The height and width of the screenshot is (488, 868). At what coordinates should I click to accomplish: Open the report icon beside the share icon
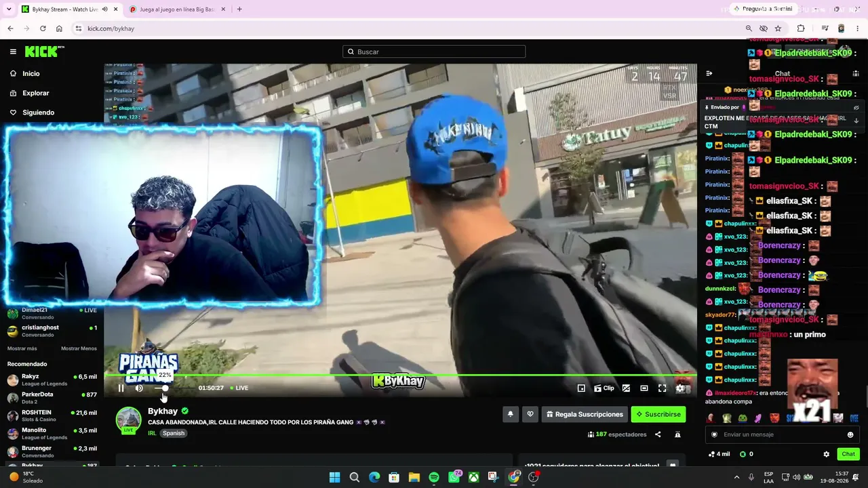tap(677, 434)
